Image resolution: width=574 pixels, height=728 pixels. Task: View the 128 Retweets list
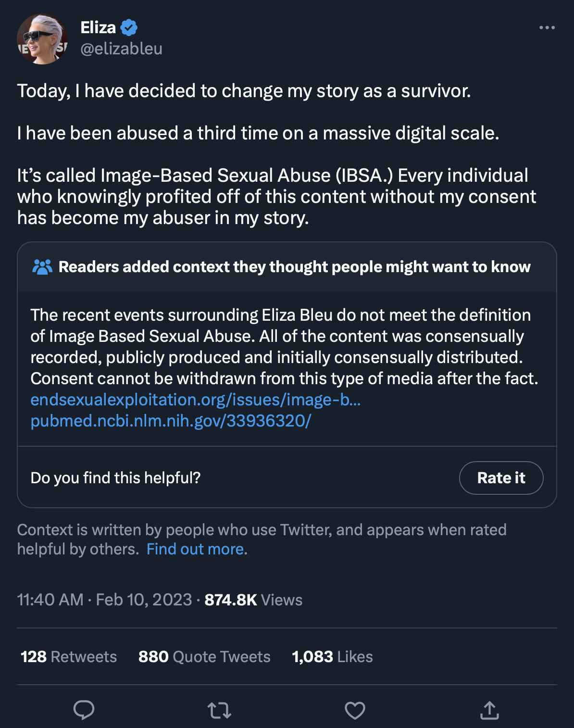coord(69,657)
